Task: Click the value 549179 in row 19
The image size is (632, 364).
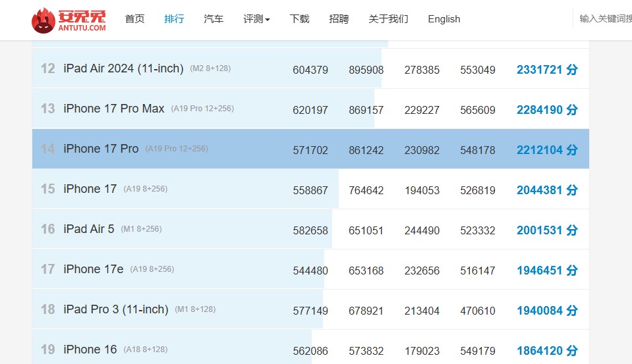Action: 478,351
